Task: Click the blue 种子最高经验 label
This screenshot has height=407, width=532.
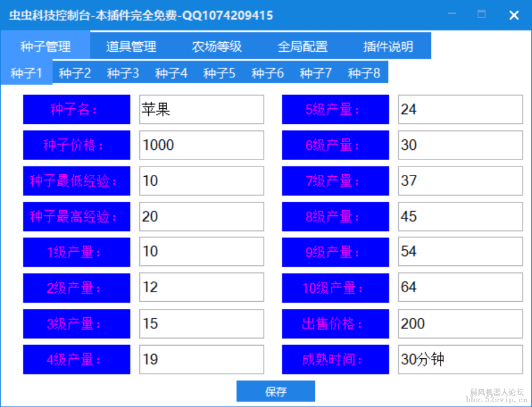Action: click(x=76, y=217)
